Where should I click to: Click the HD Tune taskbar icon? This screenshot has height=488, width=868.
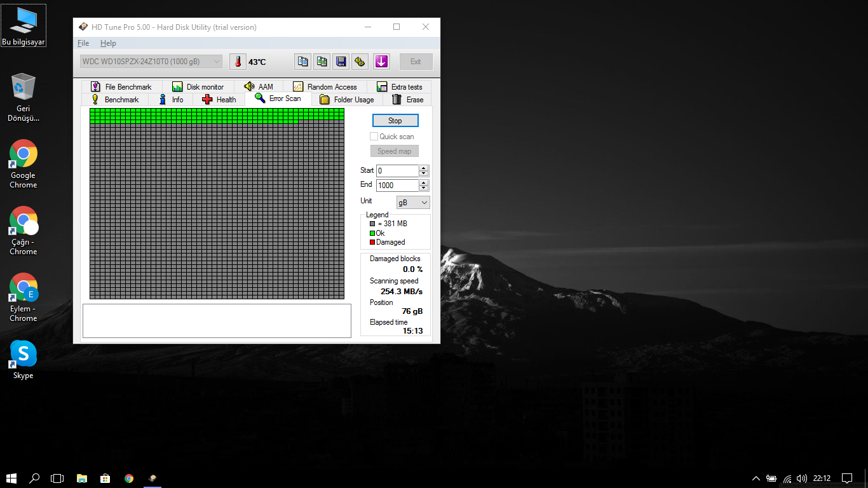click(x=153, y=478)
